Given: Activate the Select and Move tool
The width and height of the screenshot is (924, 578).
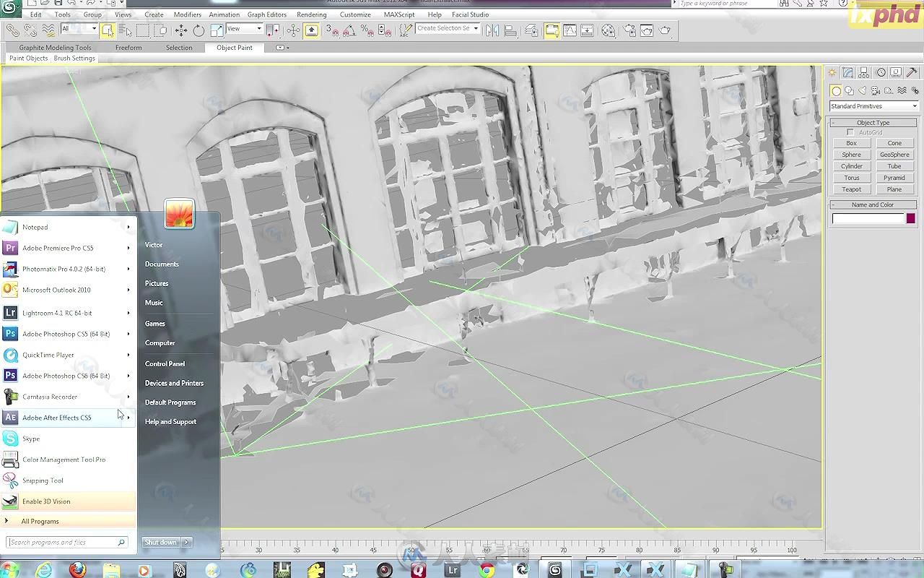Looking at the screenshot, I should click(180, 30).
